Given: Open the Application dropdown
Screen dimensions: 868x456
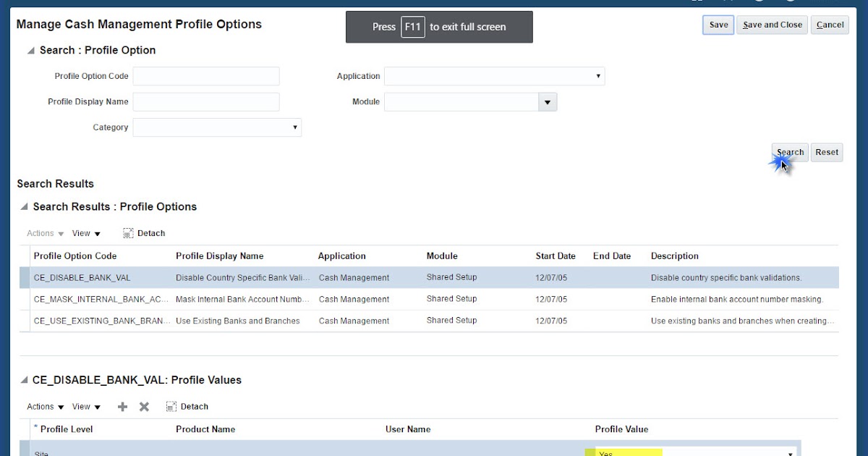Looking at the screenshot, I should click(597, 76).
